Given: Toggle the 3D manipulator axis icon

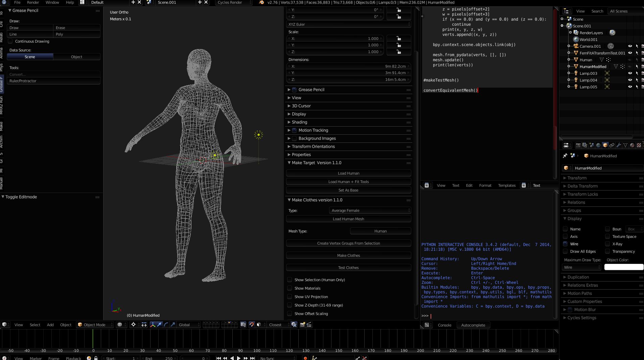Looking at the screenshot, I should coord(153,324).
